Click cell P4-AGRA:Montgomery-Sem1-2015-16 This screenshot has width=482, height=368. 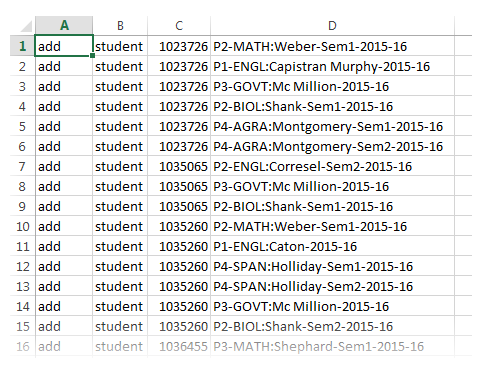coord(332,126)
